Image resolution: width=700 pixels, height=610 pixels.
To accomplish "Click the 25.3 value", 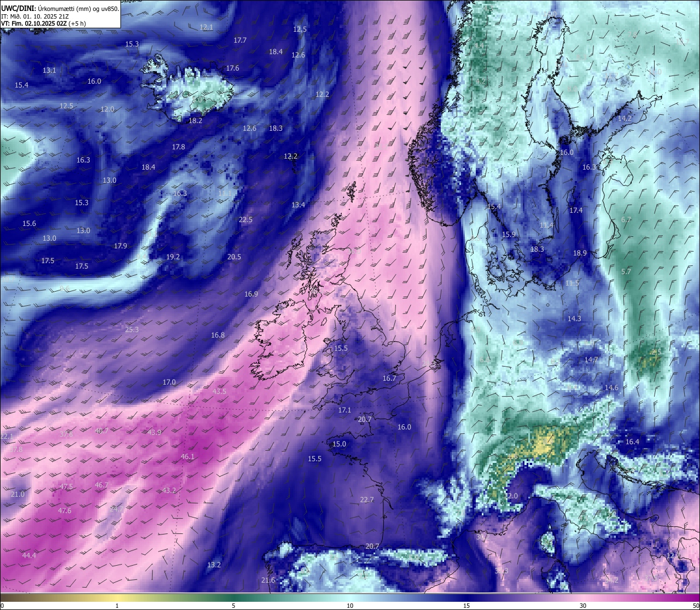I will (x=132, y=330).
